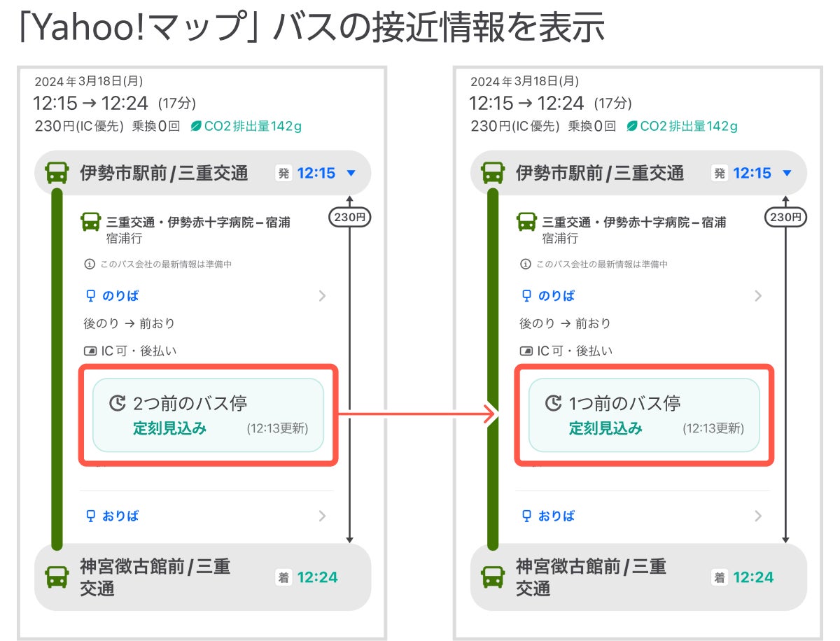Expand the のりば row chevron on the 2つ前 screen
Viewport: 840px width, 641px height.
[x=322, y=296]
